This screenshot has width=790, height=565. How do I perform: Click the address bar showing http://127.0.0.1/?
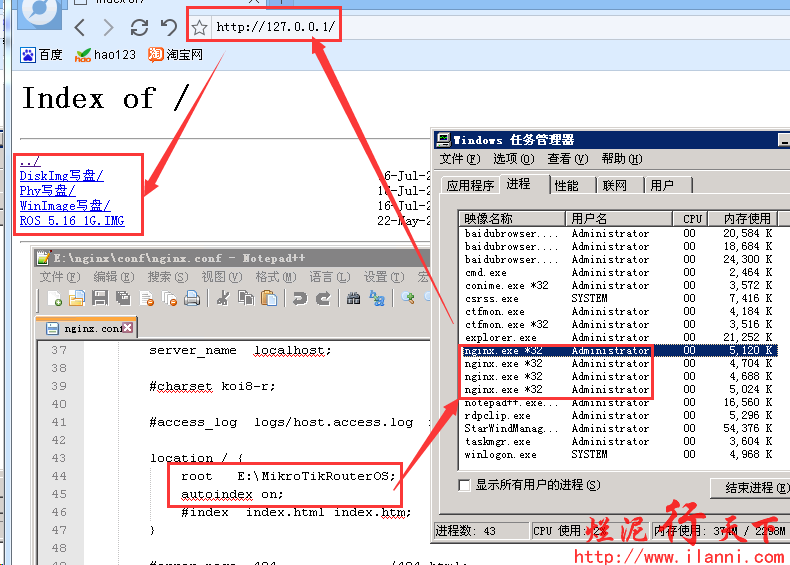point(275,27)
